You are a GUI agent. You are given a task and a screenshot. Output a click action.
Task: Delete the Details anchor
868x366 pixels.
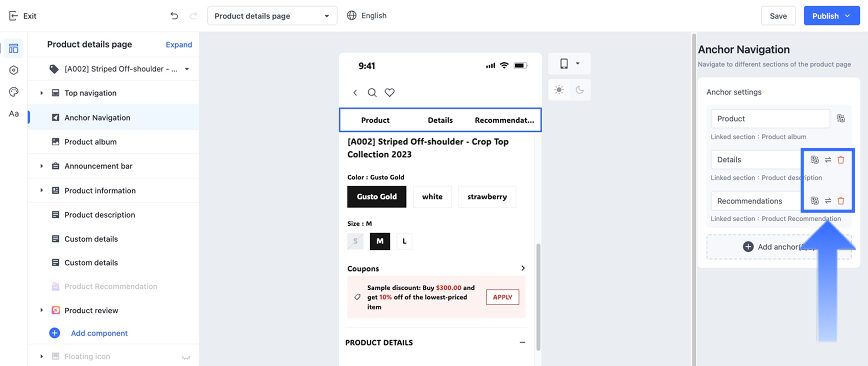[841, 159]
